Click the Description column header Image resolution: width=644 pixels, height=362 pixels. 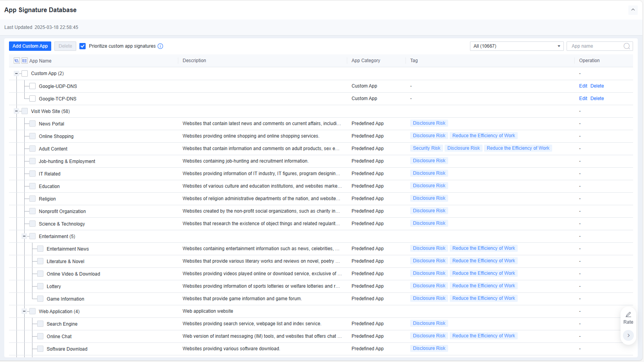tap(194, 61)
